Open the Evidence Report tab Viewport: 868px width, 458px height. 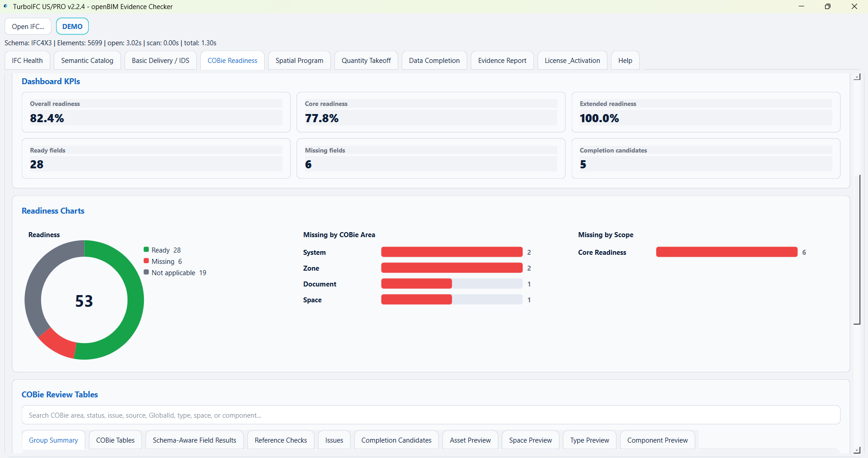502,61
